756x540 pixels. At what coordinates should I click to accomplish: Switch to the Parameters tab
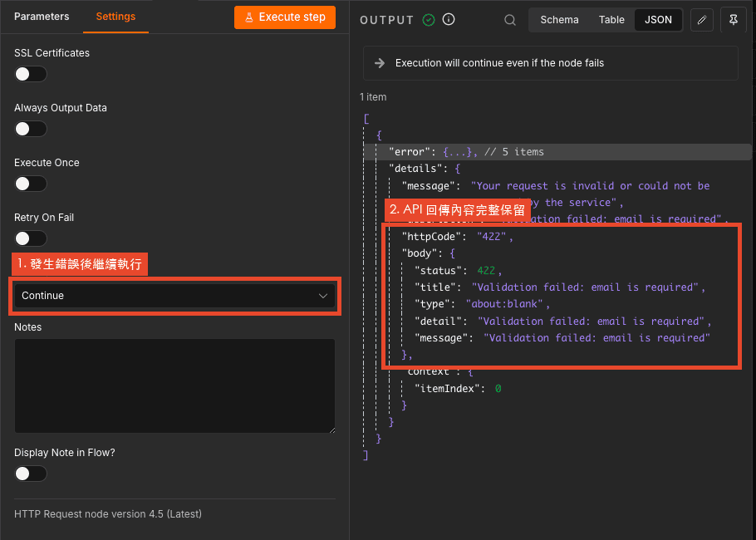point(42,17)
